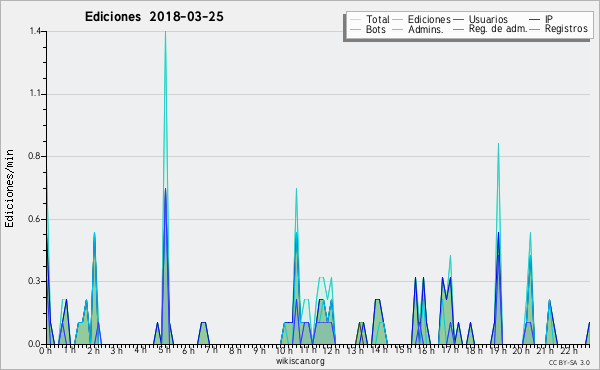600x370 pixels.
Task: Click the "16 h" x-axis label
Action: click(426, 350)
